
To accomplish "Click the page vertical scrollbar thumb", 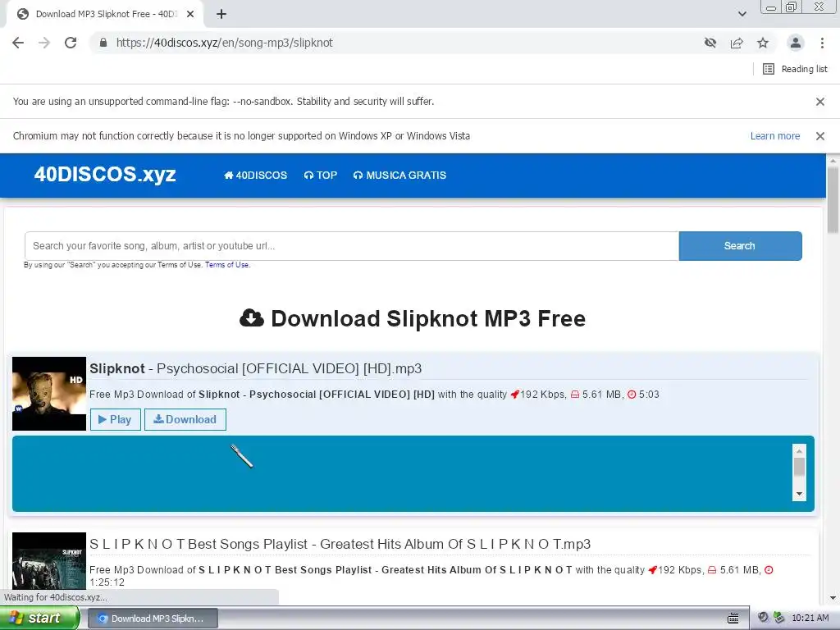I will click(x=833, y=200).
